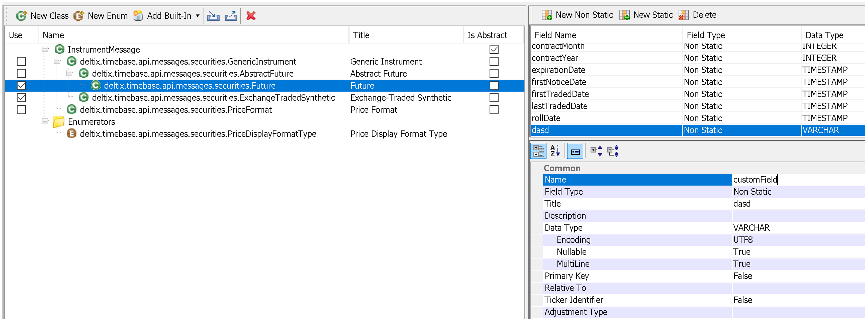Sort properties alphabetically with A-Z icon
This screenshot has height=321, width=868.
coord(555,151)
